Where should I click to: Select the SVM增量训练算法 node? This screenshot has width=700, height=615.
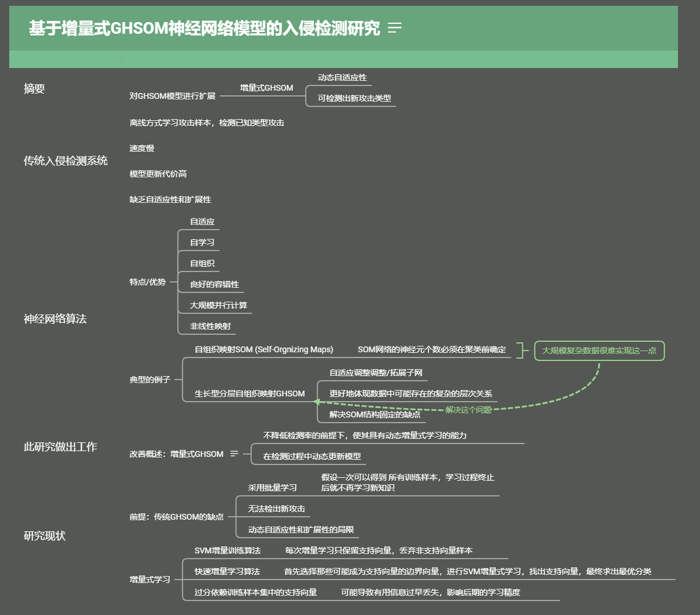pos(227,550)
